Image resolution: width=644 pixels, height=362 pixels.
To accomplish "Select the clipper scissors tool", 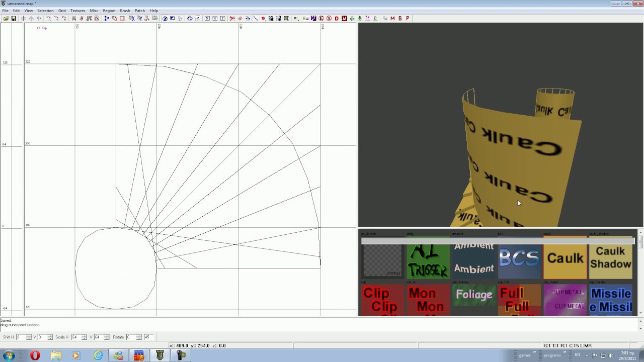I will pos(232,19).
